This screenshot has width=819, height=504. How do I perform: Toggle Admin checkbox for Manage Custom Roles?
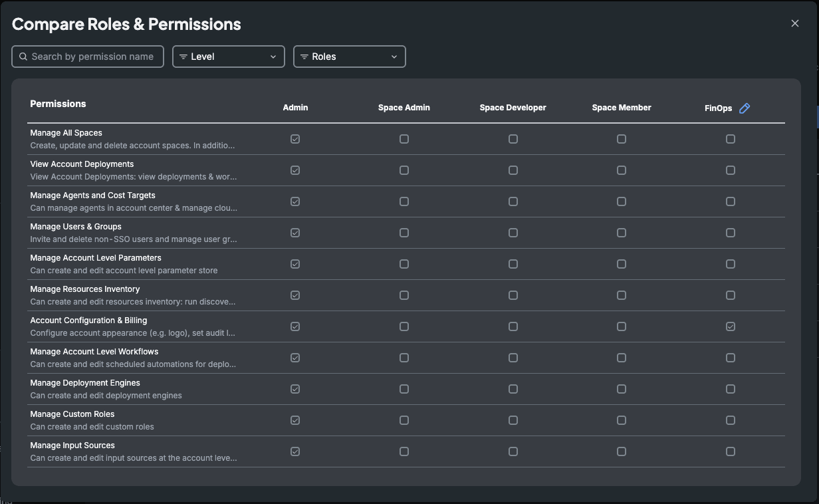click(295, 420)
